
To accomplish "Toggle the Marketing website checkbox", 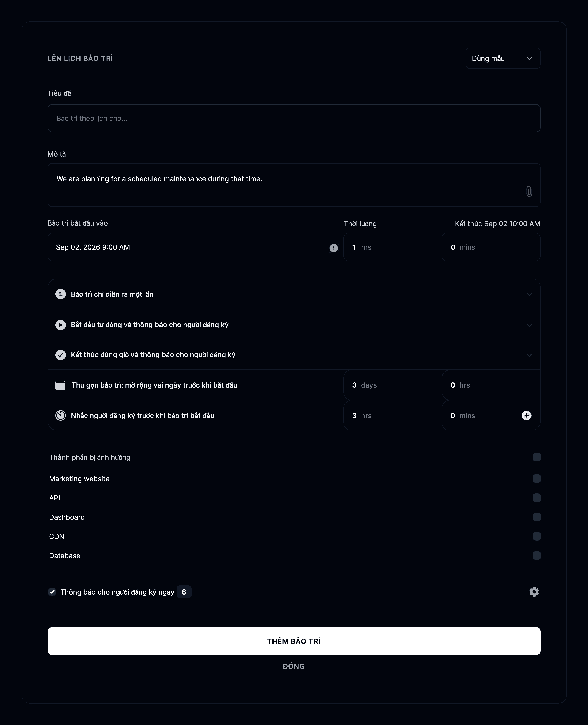I will [537, 478].
